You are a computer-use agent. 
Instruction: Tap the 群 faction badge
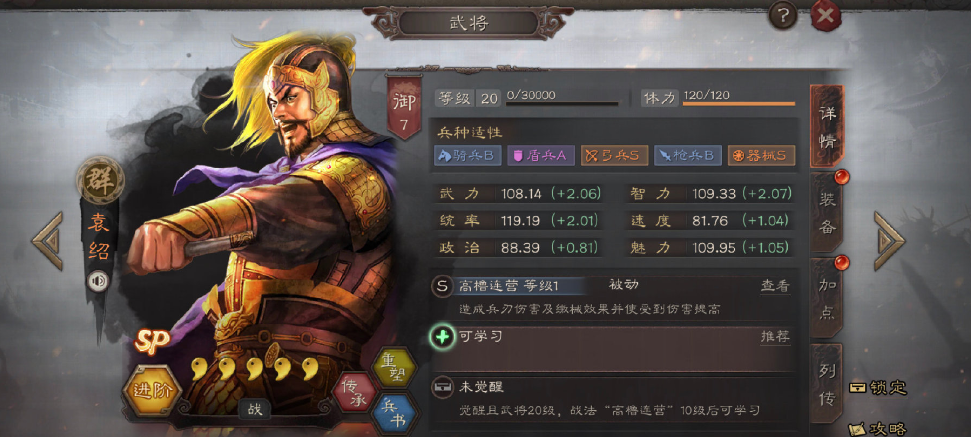pyautogui.click(x=100, y=180)
